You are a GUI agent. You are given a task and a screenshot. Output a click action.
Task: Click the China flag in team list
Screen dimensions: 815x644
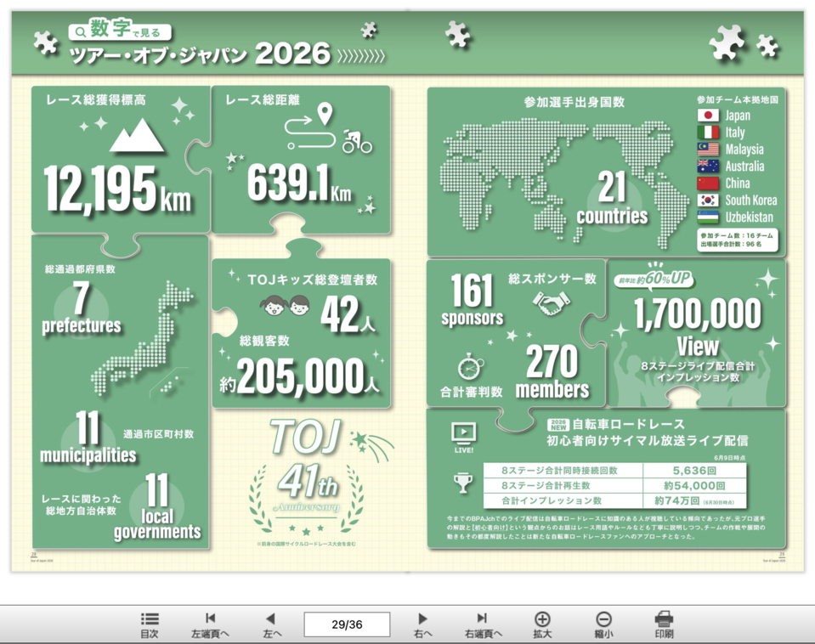[708, 183]
